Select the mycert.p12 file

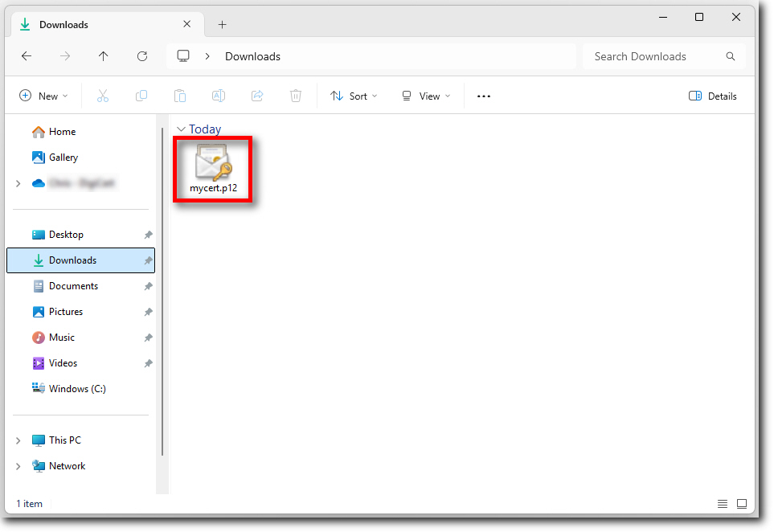pos(213,169)
